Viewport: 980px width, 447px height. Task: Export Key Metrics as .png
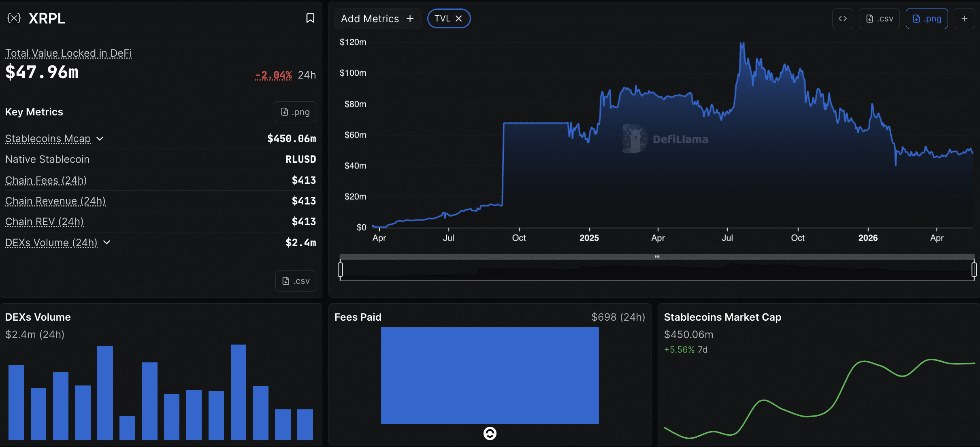(x=295, y=112)
